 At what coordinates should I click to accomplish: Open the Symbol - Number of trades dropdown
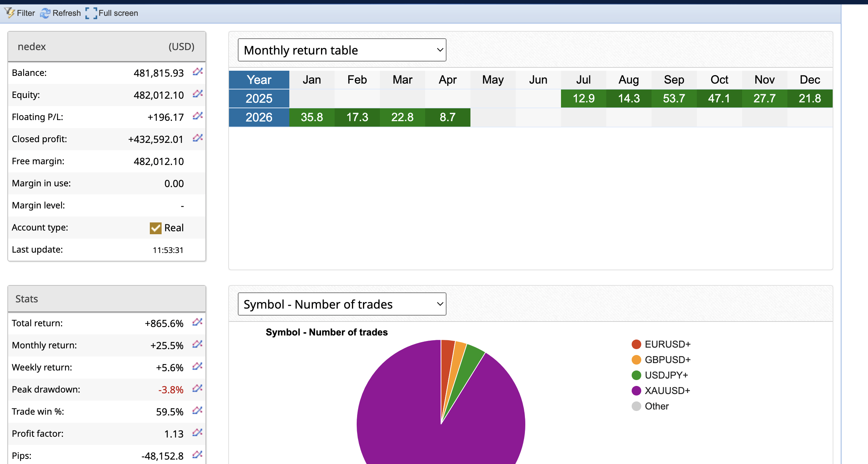(342, 304)
